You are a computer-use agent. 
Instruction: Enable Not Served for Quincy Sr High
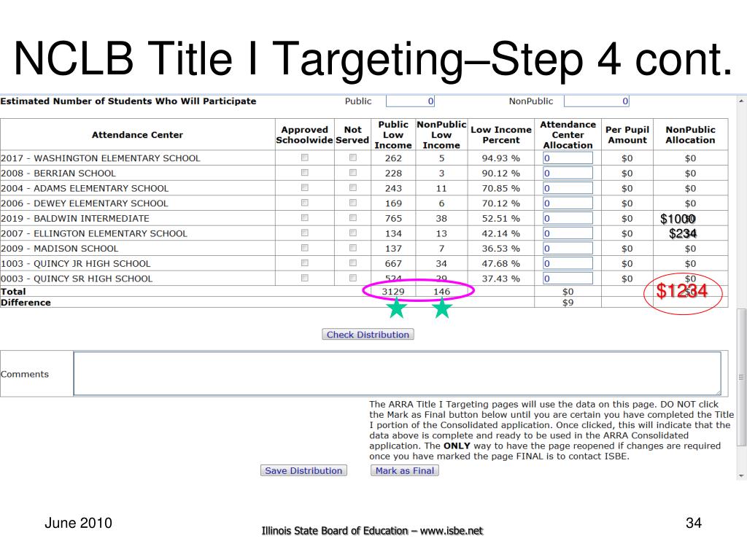pyautogui.click(x=353, y=278)
